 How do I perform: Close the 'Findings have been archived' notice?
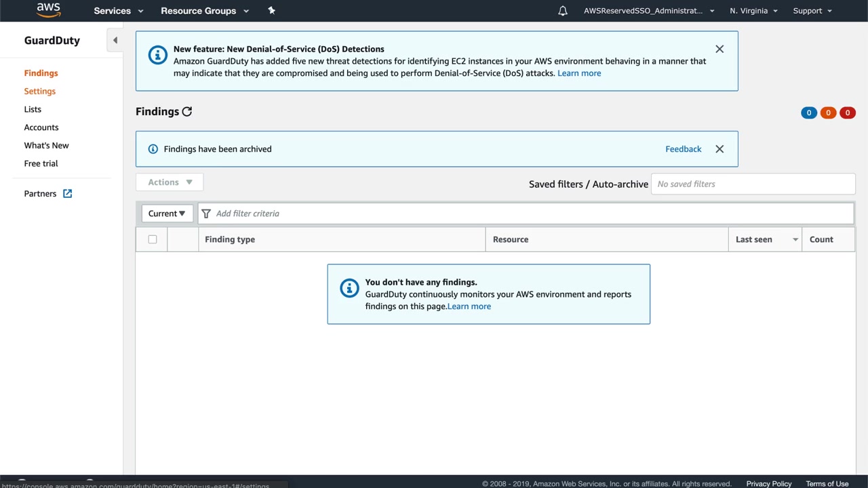719,149
